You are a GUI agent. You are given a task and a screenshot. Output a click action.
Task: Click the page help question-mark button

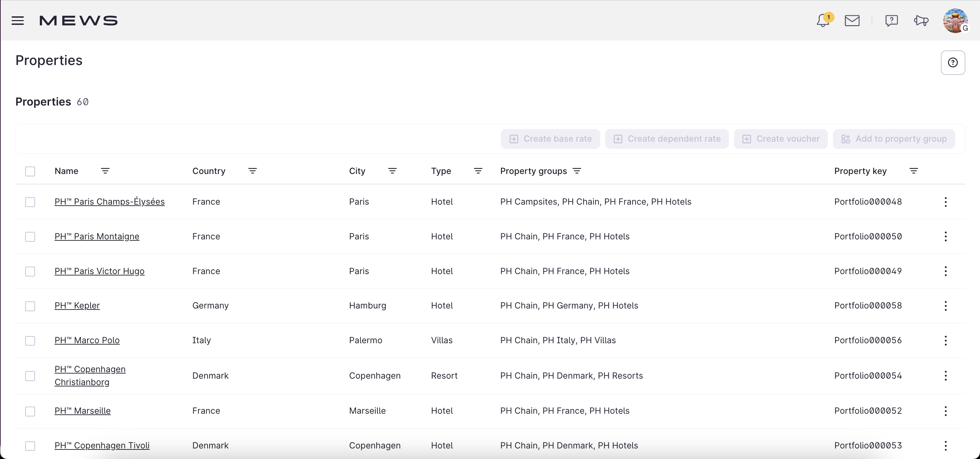(953, 62)
